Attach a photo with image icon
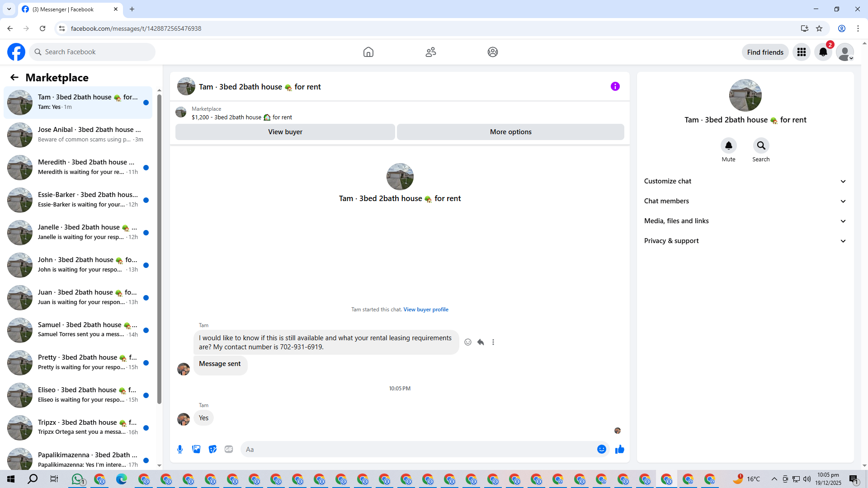This screenshot has height=488, width=868. 196,449
